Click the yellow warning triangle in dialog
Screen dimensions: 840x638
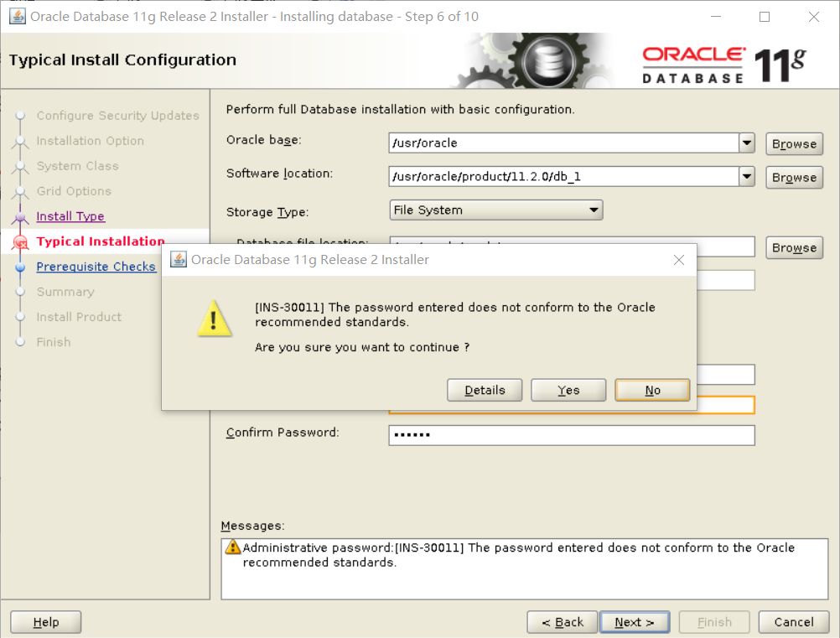click(x=215, y=319)
